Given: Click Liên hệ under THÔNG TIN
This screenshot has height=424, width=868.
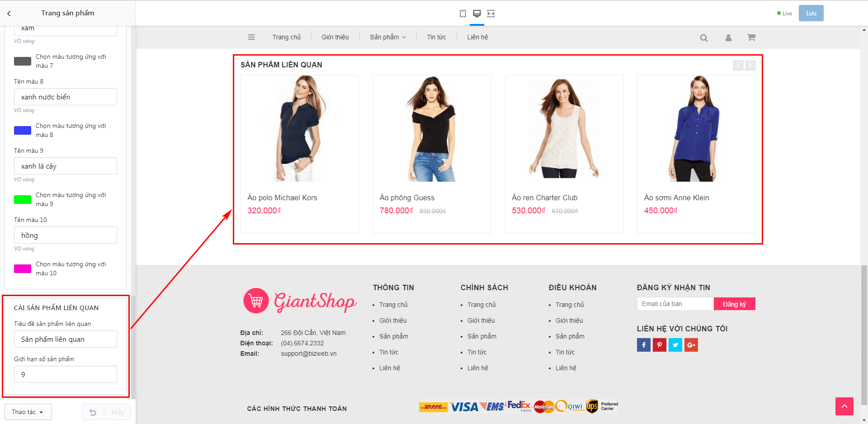Looking at the screenshot, I should 390,368.
